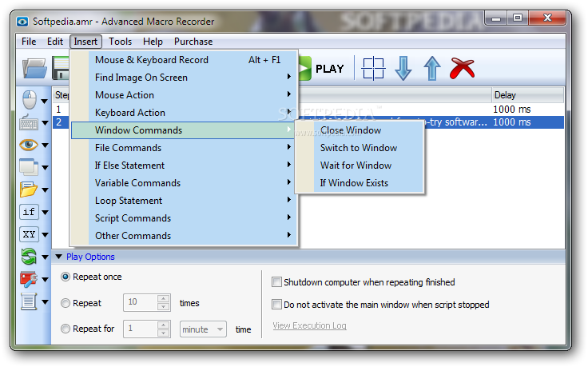Screen dimensions: 588x367
Task: Open 'If Else Statement' submenu
Action: pos(184,166)
